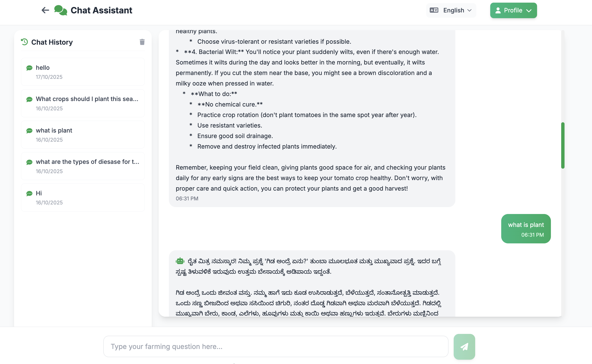Screen dimensions: 592x364
Task: Click the send paper plane button
Action: click(x=464, y=346)
